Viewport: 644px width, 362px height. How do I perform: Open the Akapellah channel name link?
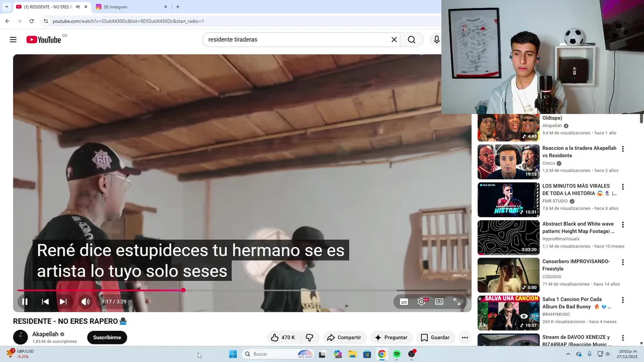45,334
